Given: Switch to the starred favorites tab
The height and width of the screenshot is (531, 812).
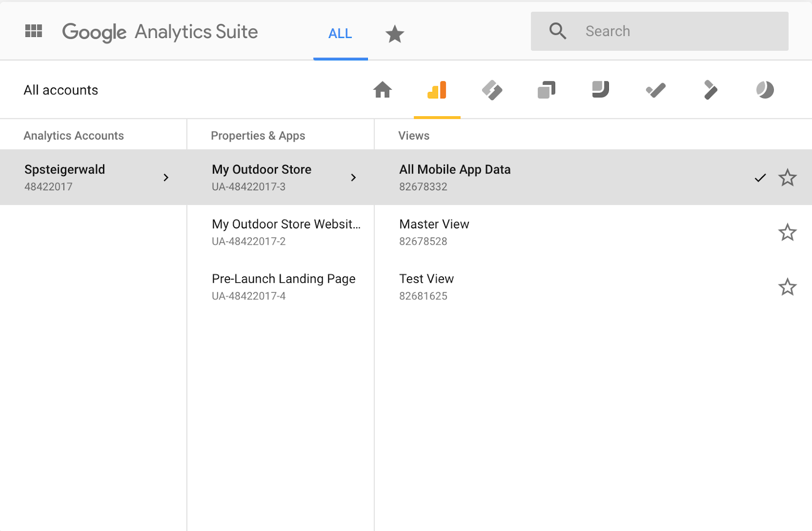Looking at the screenshot, I should pyautogui.click(x=394, y=34).
